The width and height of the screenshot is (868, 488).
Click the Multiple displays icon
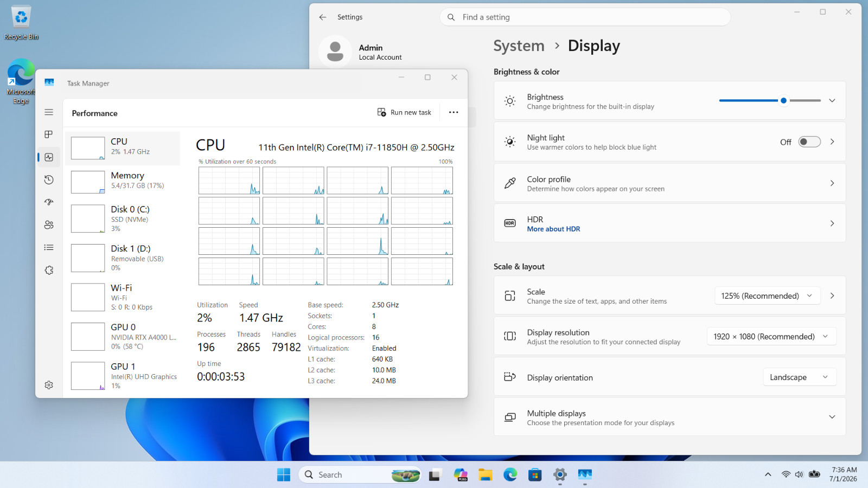tap(510, 417)
